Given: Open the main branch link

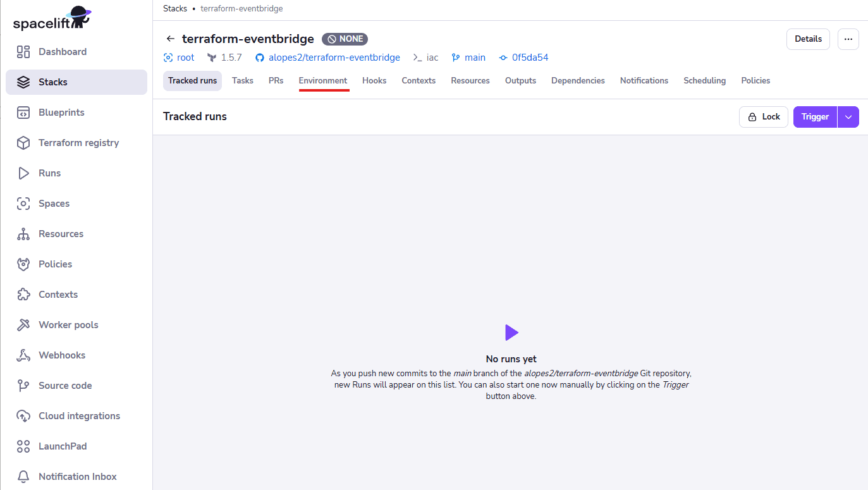Looking at the screenshot, I should (x=475, y=58).
